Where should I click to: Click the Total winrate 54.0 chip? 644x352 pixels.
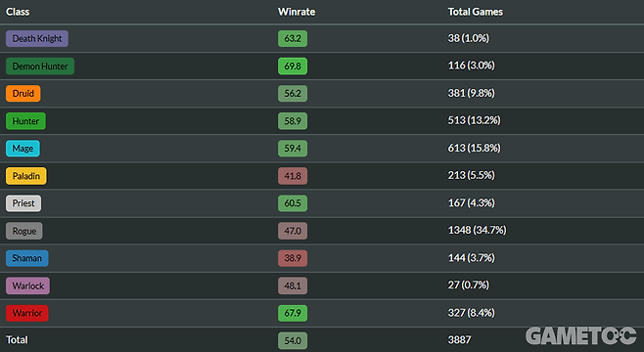(x=293, y=340)
